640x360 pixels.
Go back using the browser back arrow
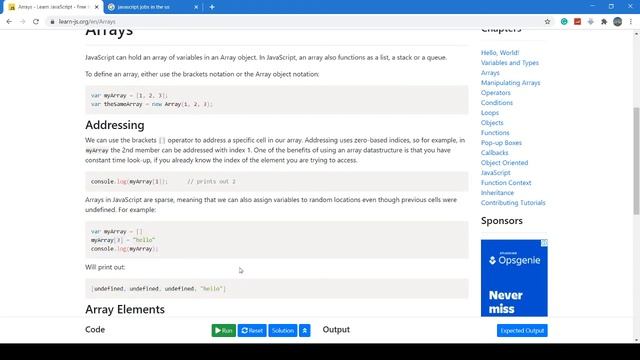pos(9,22)
